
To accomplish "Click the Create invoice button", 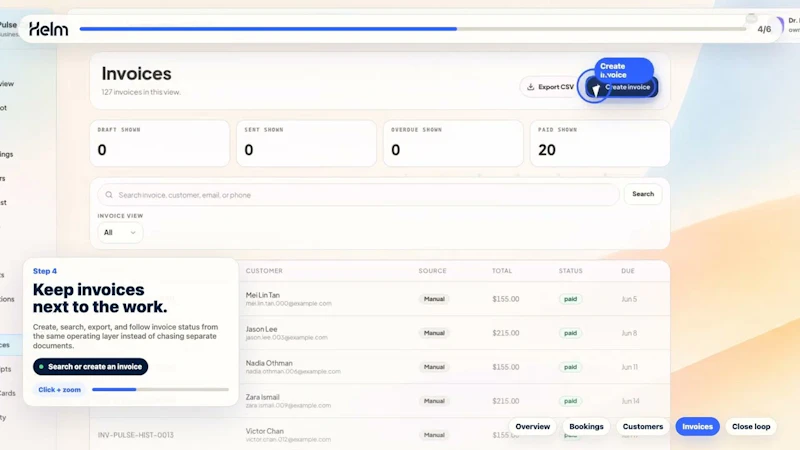I will coord(622,87).
